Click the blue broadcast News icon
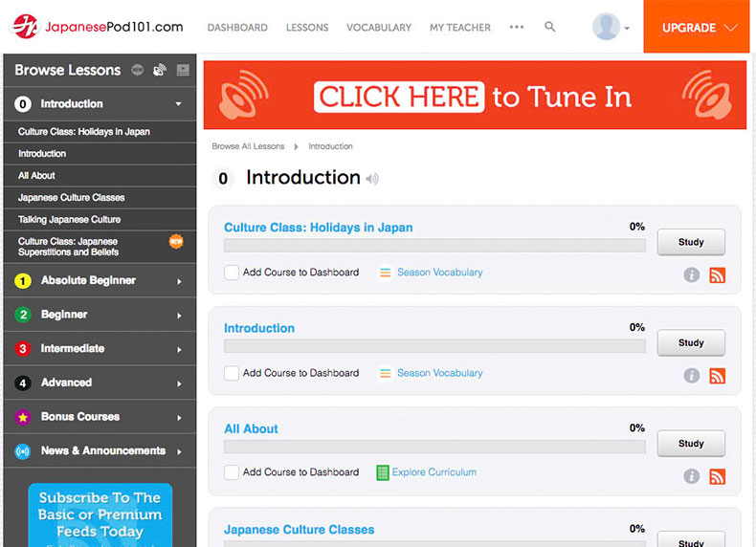This screenshot has height=547, width=756. point(23,451)
